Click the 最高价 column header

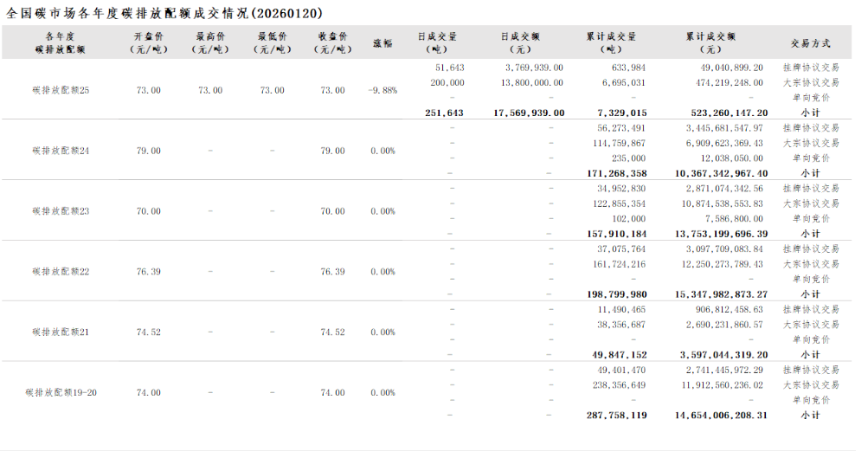click(210, 42)
